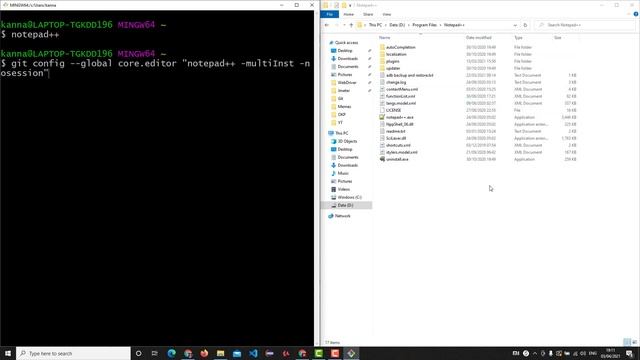This screenshot has width=640, height=360.
Task: Click the system clock in taskbar
Action: tap(610, 353)
